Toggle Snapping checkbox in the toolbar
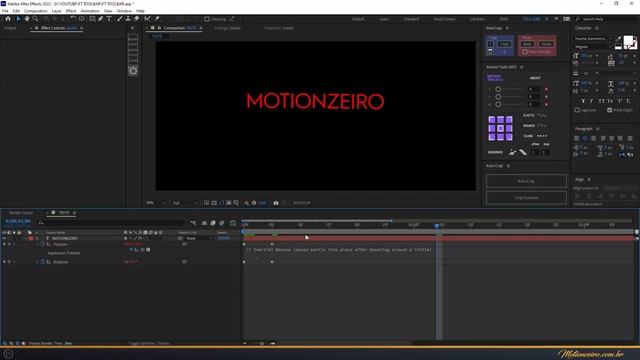This screenshot has width=640, height=360. [x=207, y=19]
